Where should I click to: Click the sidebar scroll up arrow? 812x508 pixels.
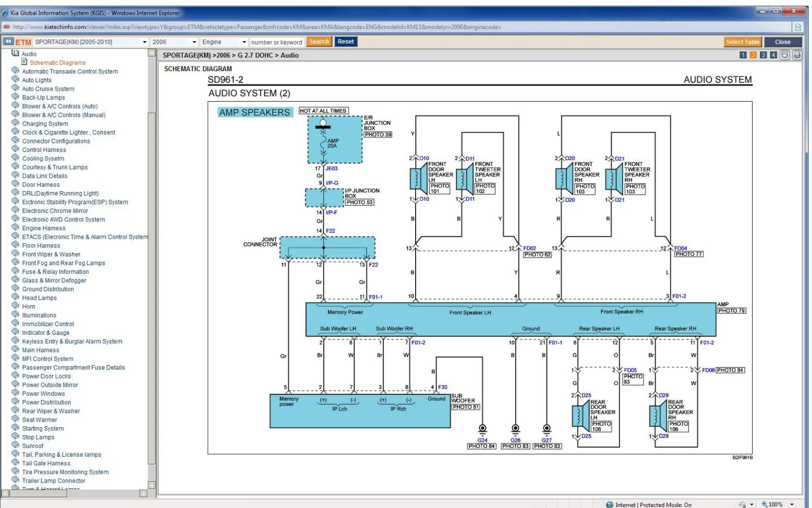point(151,53)
